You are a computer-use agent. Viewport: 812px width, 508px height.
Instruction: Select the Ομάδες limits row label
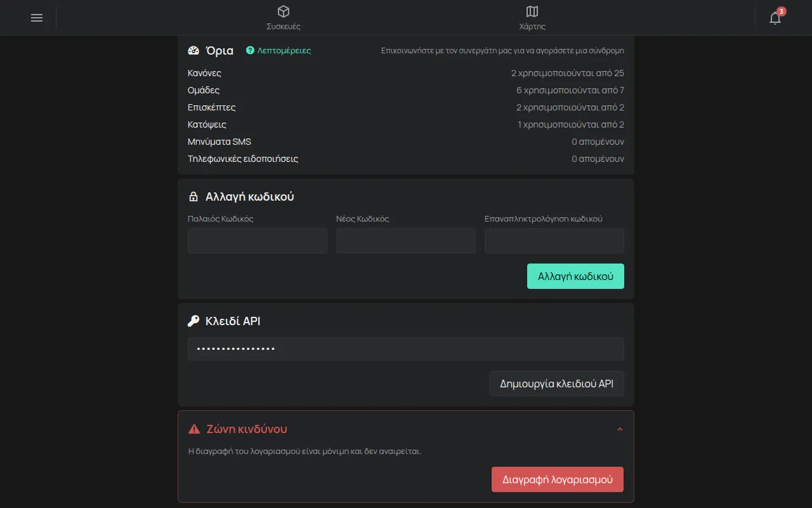coord(204,90)
